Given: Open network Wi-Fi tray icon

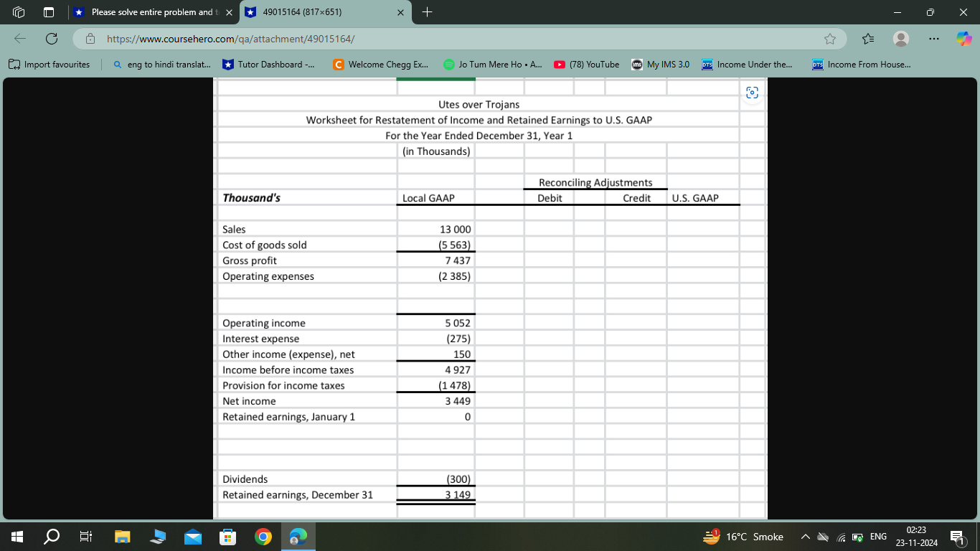Looking at the screenshot, I should click(840, 537).
